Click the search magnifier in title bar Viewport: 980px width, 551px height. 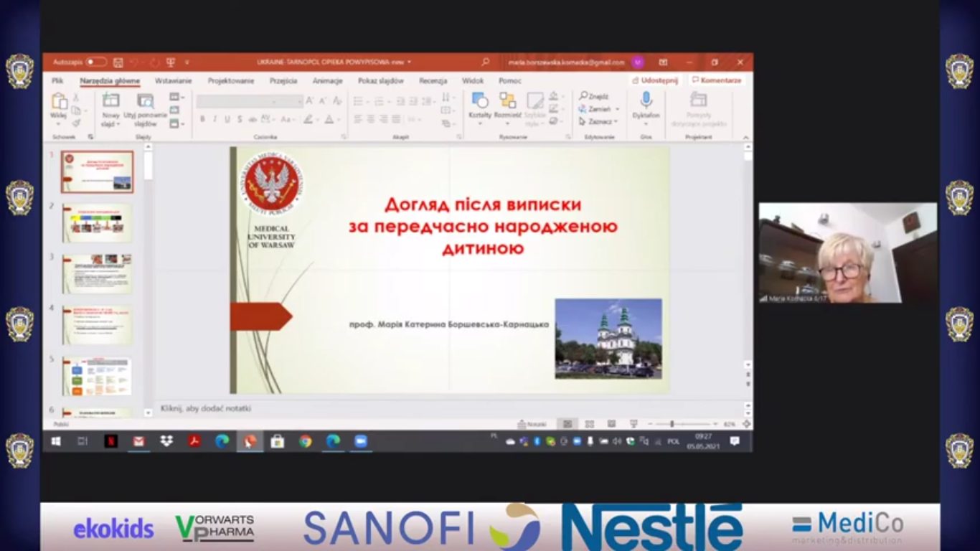click(x=486, y=62)
